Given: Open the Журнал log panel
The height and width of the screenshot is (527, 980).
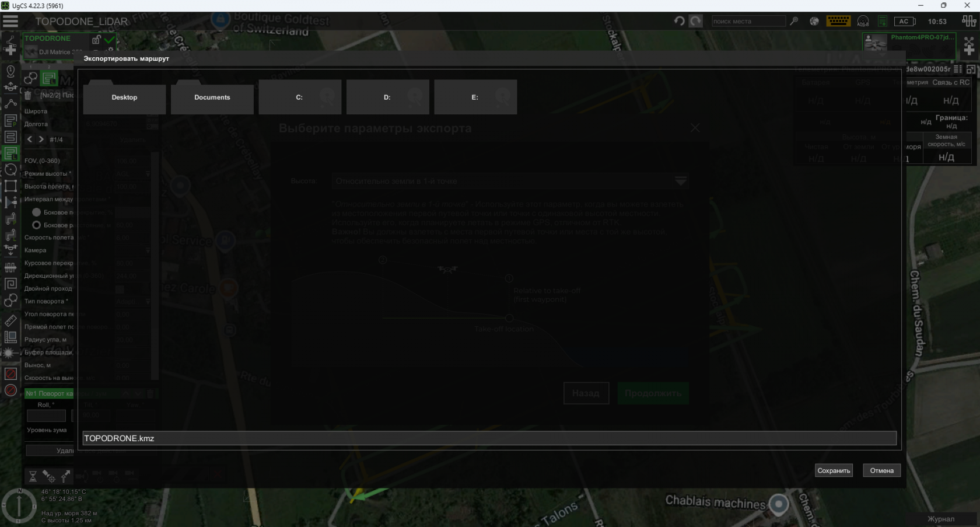Looking at the screenshot, I should (941, 519).
